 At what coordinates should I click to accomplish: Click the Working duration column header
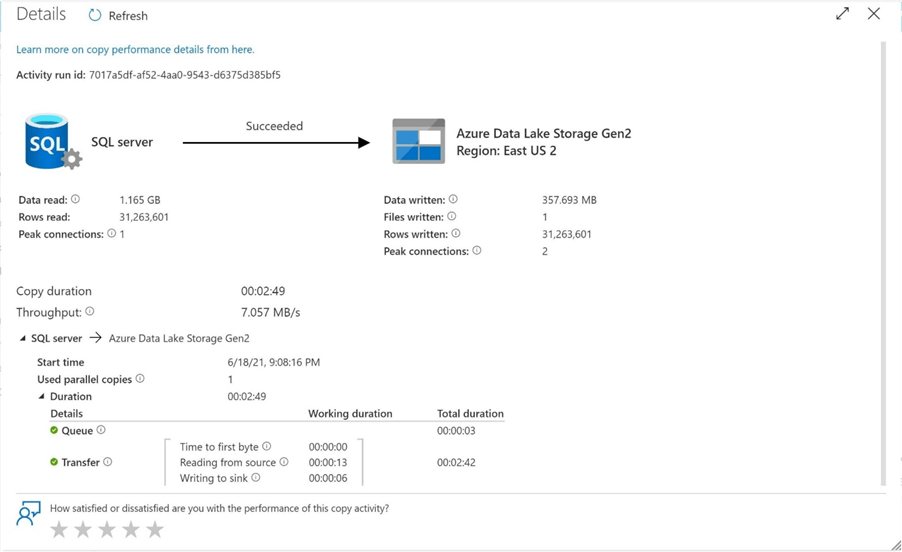pos(350,413)
